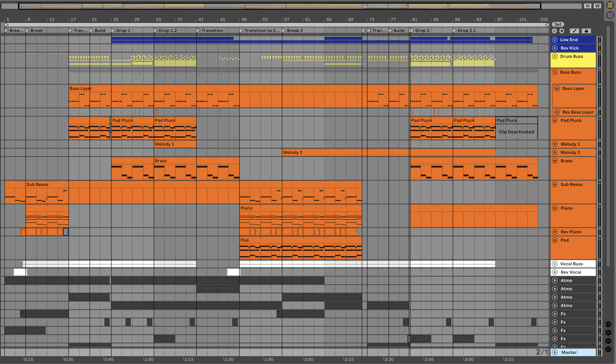The image size is (616, 364).
Task: Toggle the Mixer (M) section visibility
Action: point(608,341)
